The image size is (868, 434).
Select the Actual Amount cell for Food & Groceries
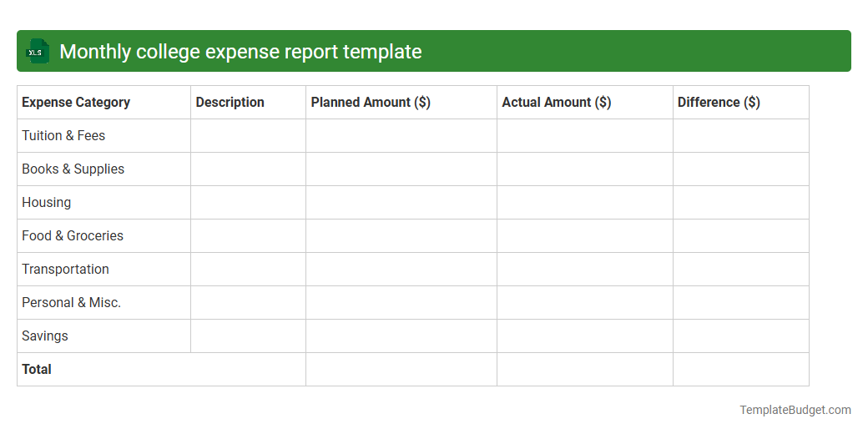click(584, 236)
